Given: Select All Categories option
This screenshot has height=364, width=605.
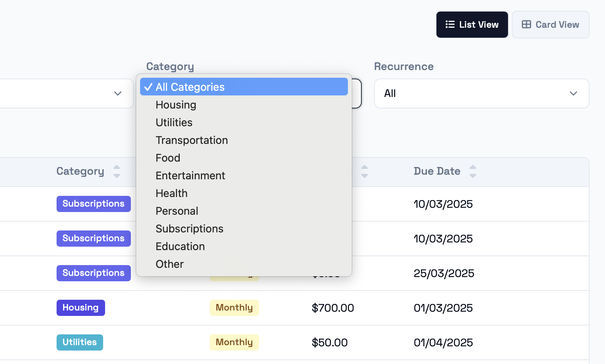Looking at the screenshot, I should click(x=244, y=87).
